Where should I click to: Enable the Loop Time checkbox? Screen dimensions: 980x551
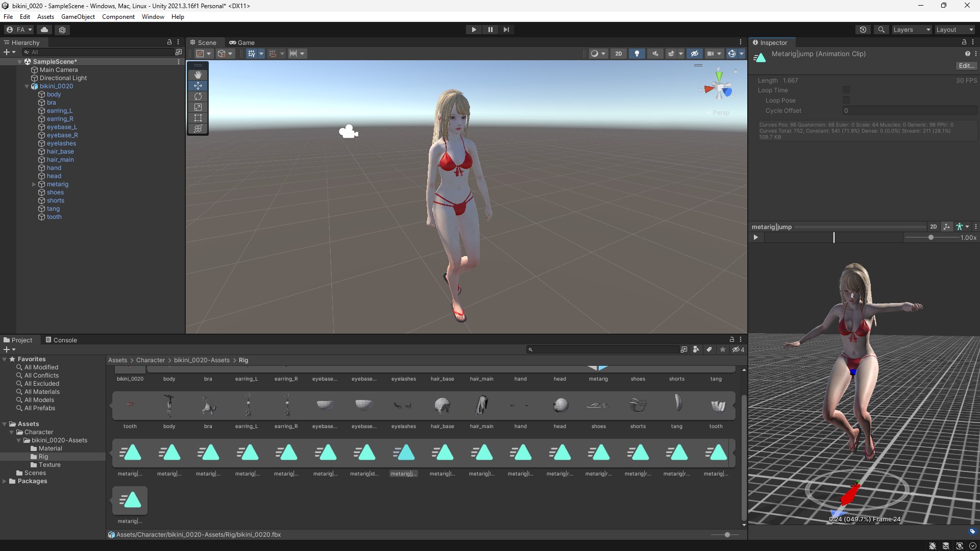click(x=846, y=90)
